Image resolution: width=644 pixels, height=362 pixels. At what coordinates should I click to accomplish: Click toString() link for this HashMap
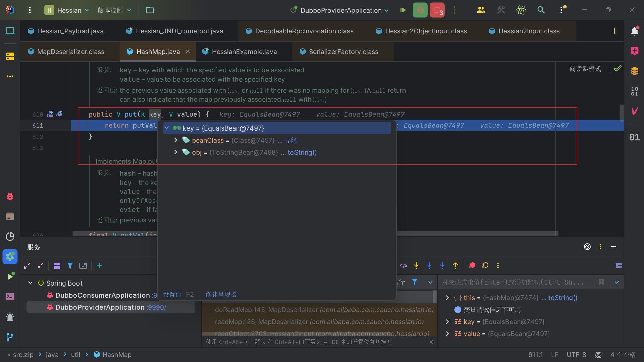point(563,298)
